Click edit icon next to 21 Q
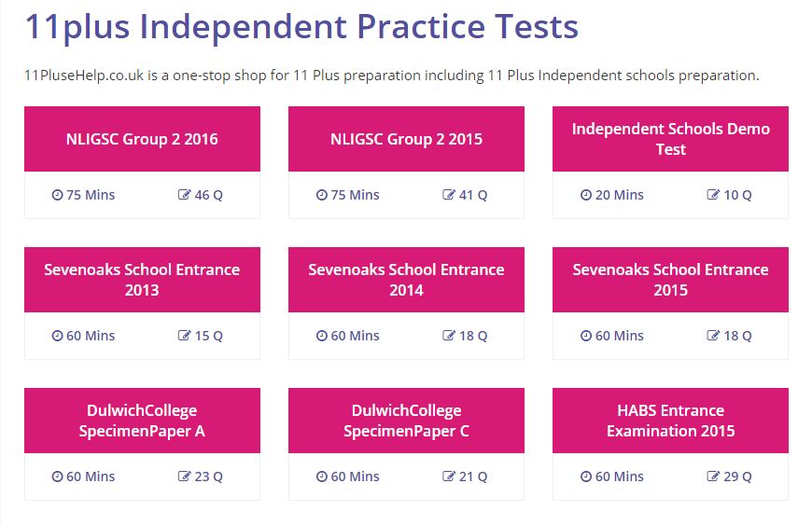 448,476
